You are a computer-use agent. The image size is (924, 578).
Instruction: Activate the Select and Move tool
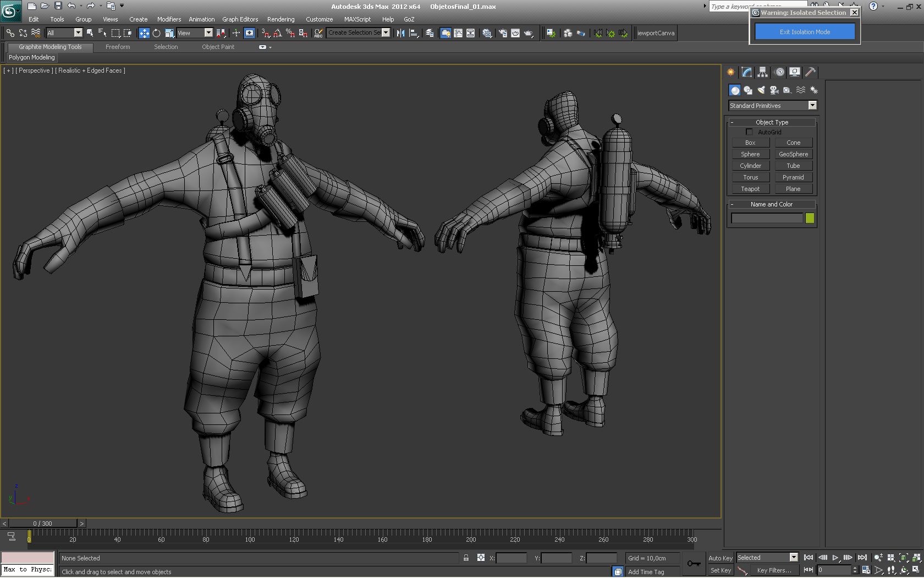pyautogui.click(x=144, y=33)
